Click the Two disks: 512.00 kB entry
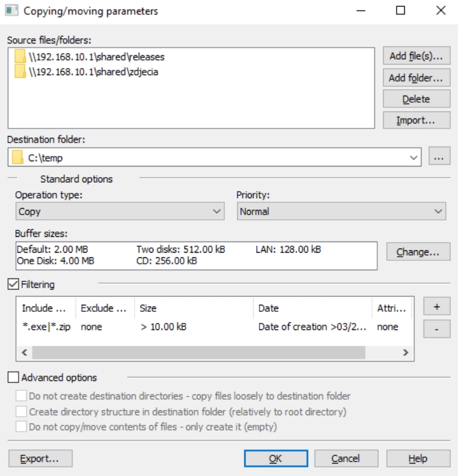Image resolution: width=458 pixels, height=476 pixels. tap(181, 249)
